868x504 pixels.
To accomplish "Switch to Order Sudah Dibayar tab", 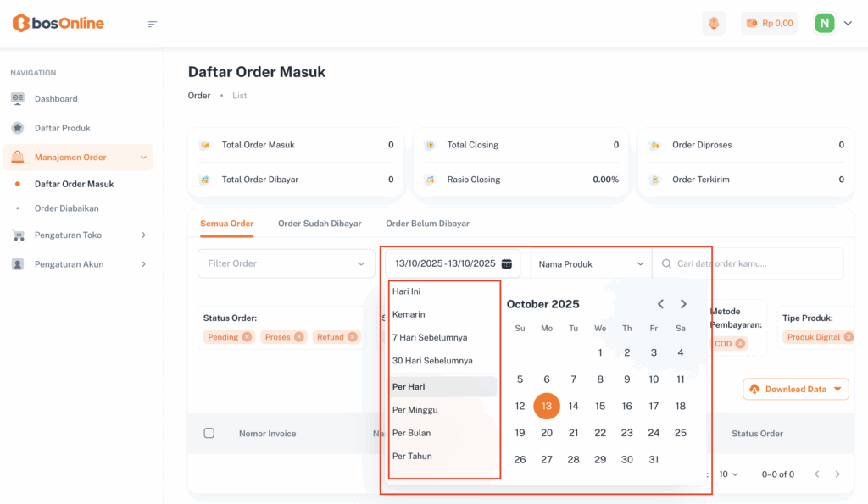I will coord(320,224).
